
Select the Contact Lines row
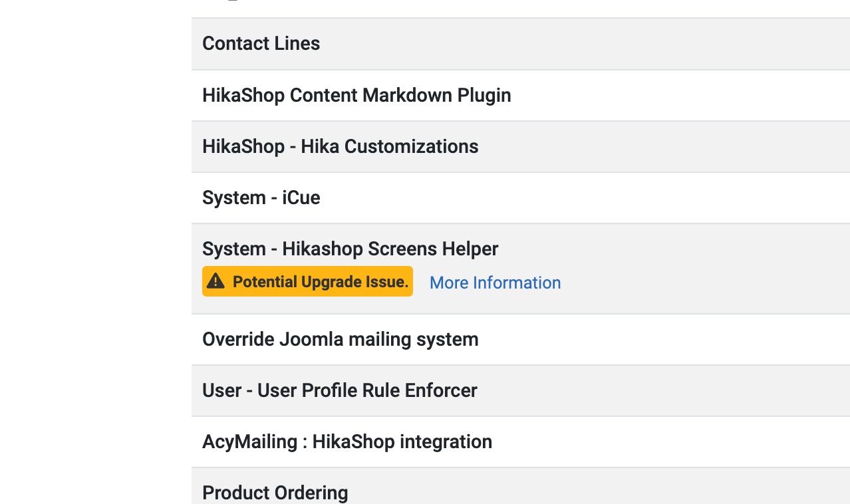click(x=521, y=44)
